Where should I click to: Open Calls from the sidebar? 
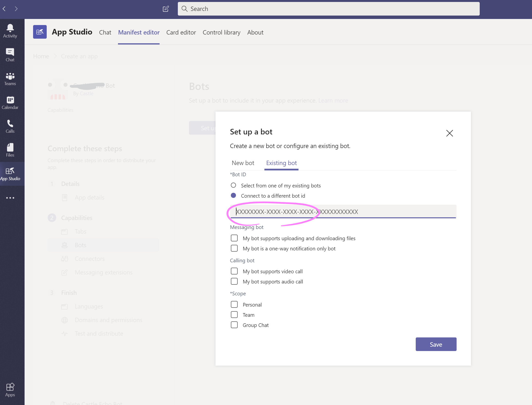10,126
